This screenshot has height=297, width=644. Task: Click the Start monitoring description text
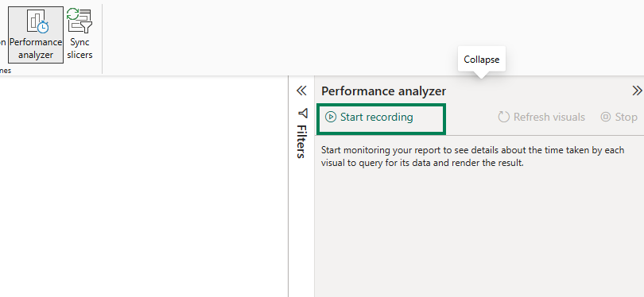click(x=472, y=156)
